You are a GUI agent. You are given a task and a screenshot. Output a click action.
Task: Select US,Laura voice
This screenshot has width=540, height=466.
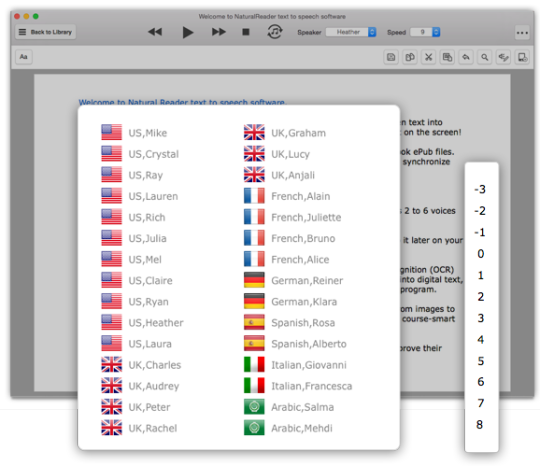coord(136,344)
